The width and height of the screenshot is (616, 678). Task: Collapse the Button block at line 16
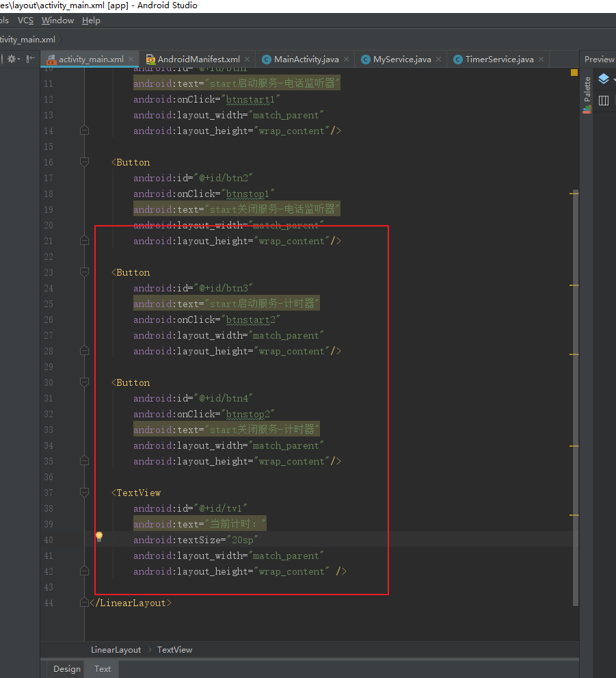(x=84, y=162)
